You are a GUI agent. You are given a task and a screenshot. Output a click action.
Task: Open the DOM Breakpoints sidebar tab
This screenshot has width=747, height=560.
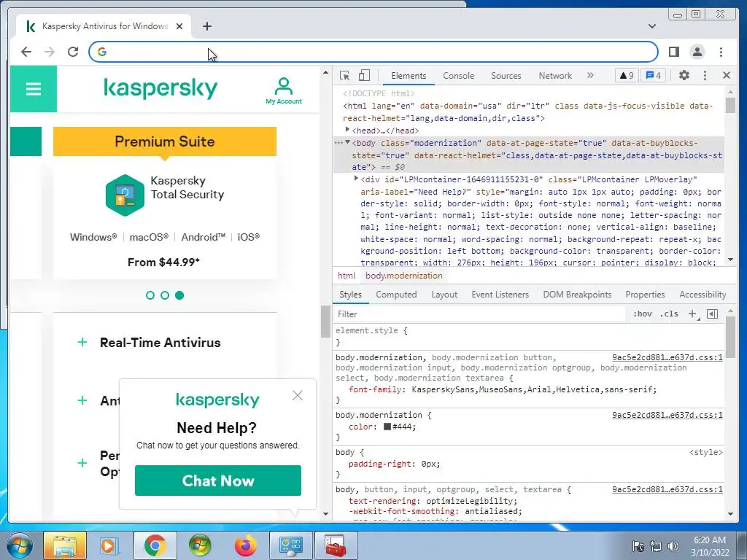577,295
